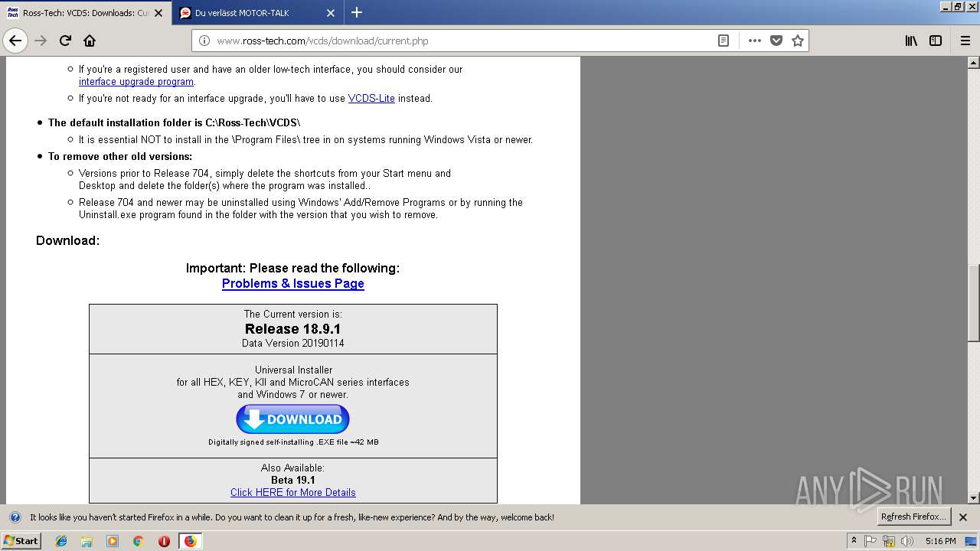
Task: Save page to Pocket
Action: click(776, 41)
